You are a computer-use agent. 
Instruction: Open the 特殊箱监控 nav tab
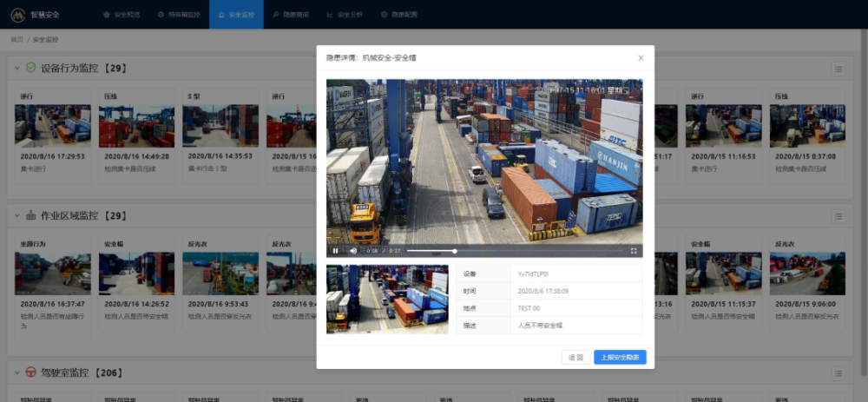pyautogui.click(x=179, y=15)
